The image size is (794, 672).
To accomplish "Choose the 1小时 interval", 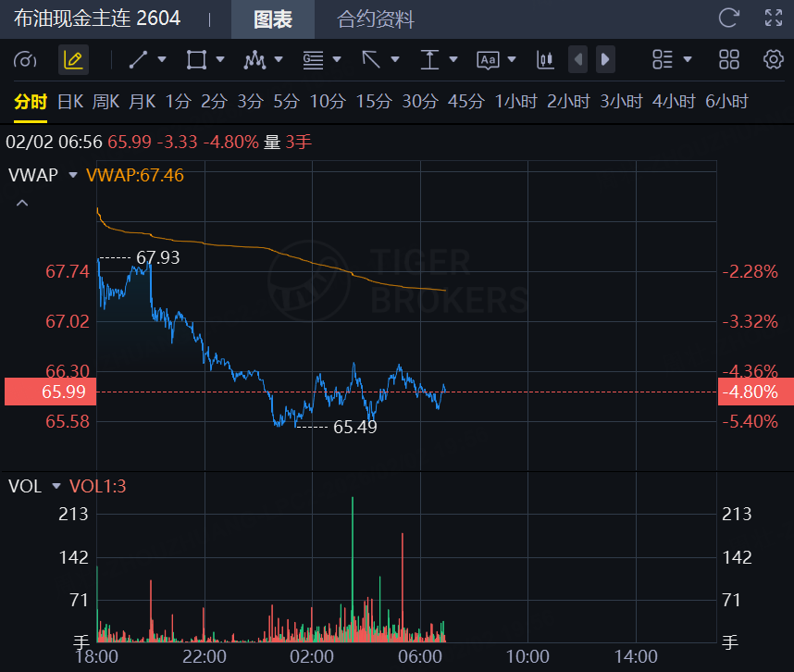I will click(516, 102).
